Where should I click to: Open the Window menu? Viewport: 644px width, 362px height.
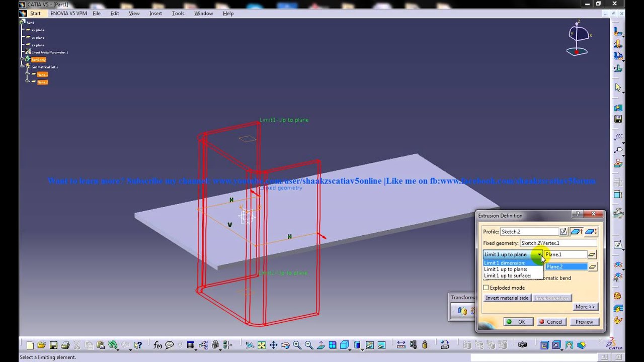(203, 14)
